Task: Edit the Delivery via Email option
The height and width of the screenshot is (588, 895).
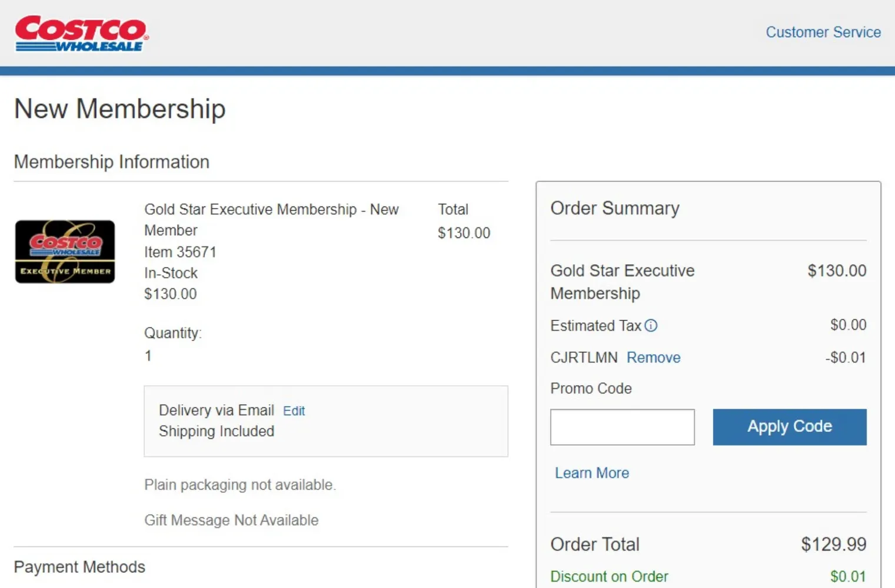Action: coord(294,411)
